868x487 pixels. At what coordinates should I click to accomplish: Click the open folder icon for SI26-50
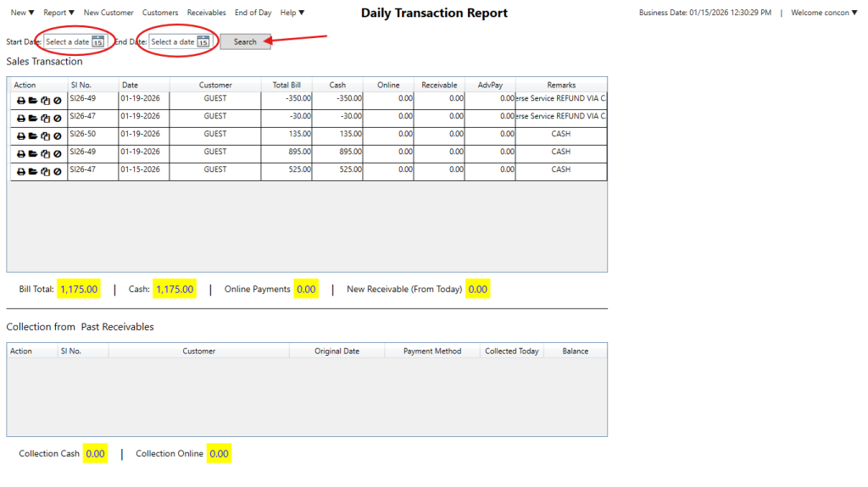click(x=33, y=136)
